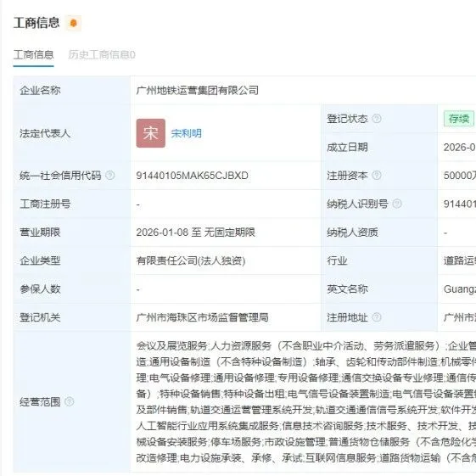Click business scope line starting 改造修理;电力设施承装
Screen dimensions: 476x476
(x=306, y=458)
